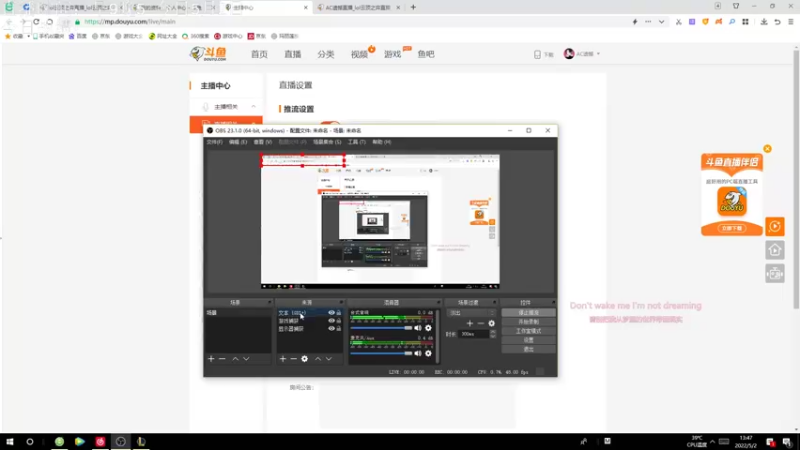Toggle the lock on the game capture source
This screenshot has height=450, width=800.
click(x=339, y=321)
